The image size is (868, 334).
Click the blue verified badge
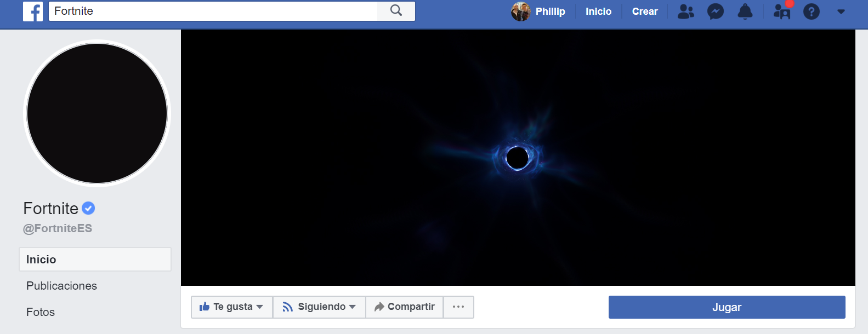click(88, 208)
